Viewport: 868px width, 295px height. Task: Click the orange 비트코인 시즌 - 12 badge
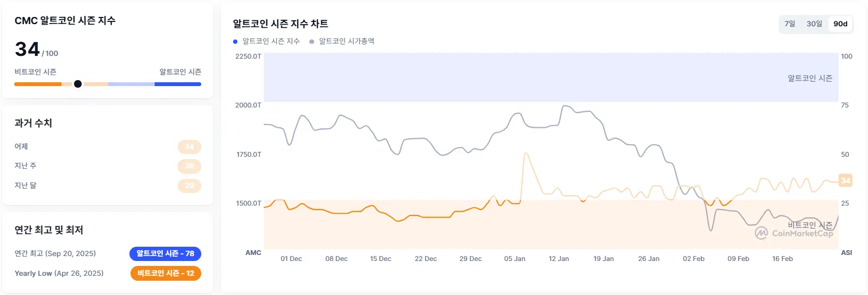166,273
